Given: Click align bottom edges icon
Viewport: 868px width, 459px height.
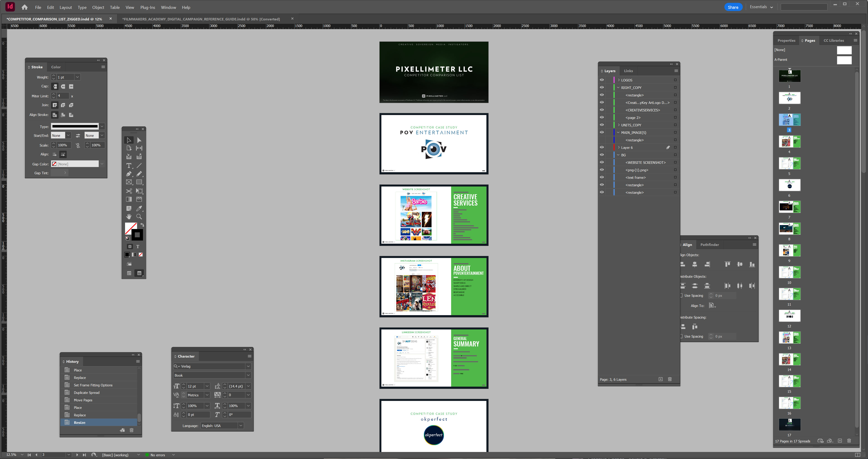Looking at the screenshot, I should pyautogui.click(x=752, y=264).
